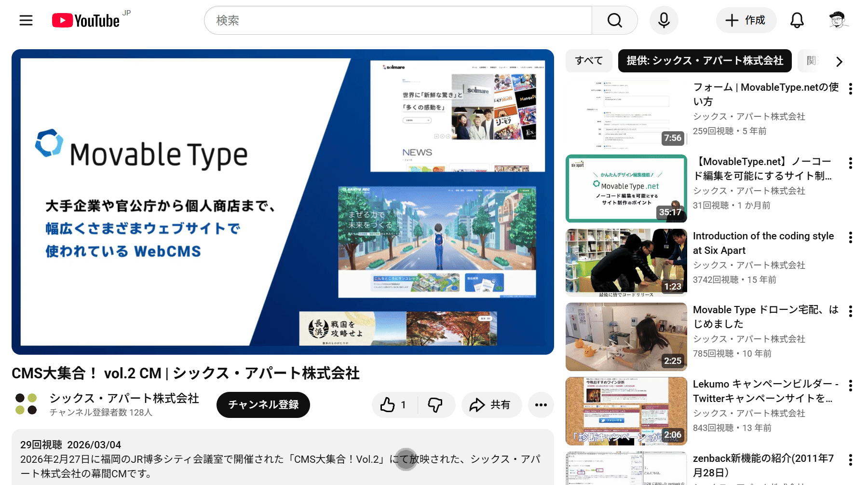Open more actions ellipsis under video
868x485 pixels.
[x=541, y=405]
